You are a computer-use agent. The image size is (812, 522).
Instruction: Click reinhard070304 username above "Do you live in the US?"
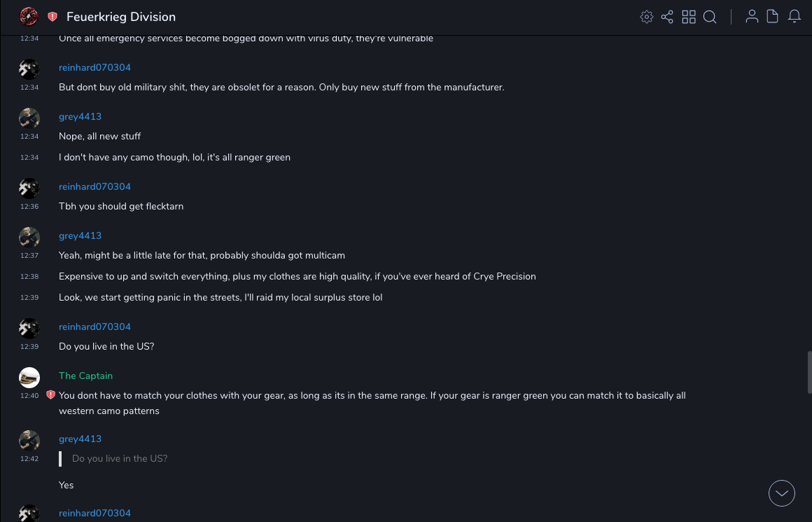(94, 327)
